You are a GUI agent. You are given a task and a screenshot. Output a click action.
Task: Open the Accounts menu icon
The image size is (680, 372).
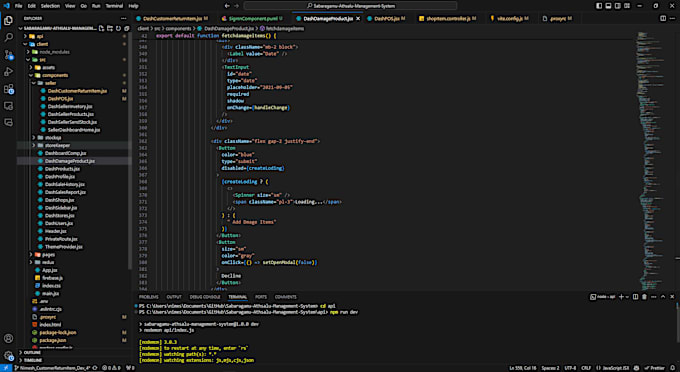pos(8,338)
